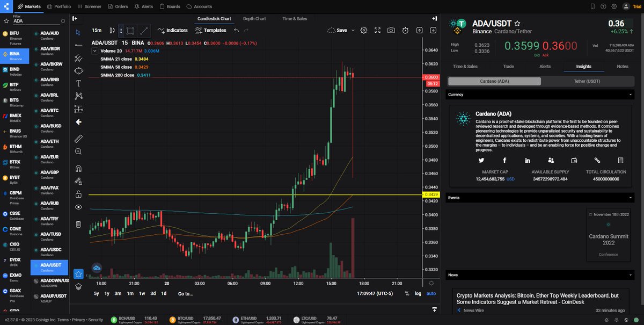This screenshot has width=644, height=325.
Task: Open chart settings gear
Action: 364,31
